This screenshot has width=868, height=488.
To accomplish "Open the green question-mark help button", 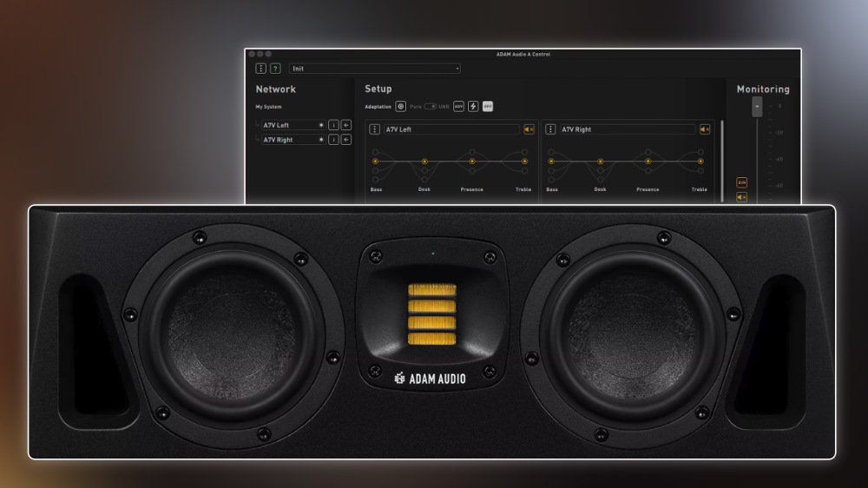I will coord(275,69).
